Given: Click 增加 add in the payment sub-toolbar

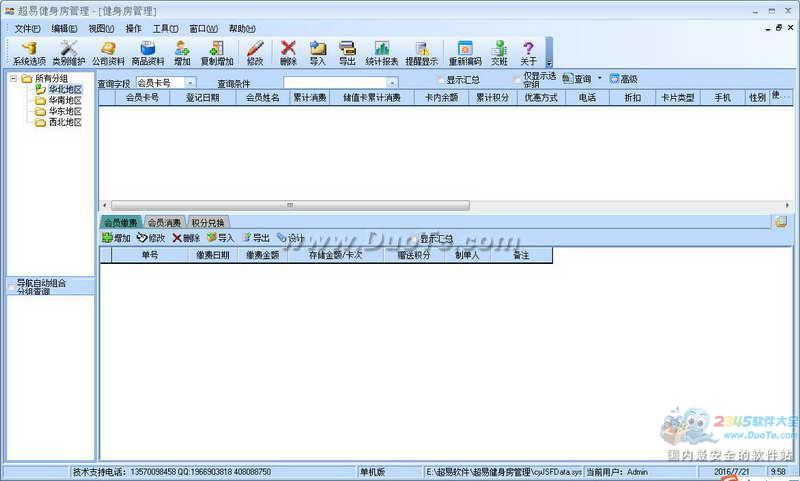Looking at the screenshot, I should (116, 238).
